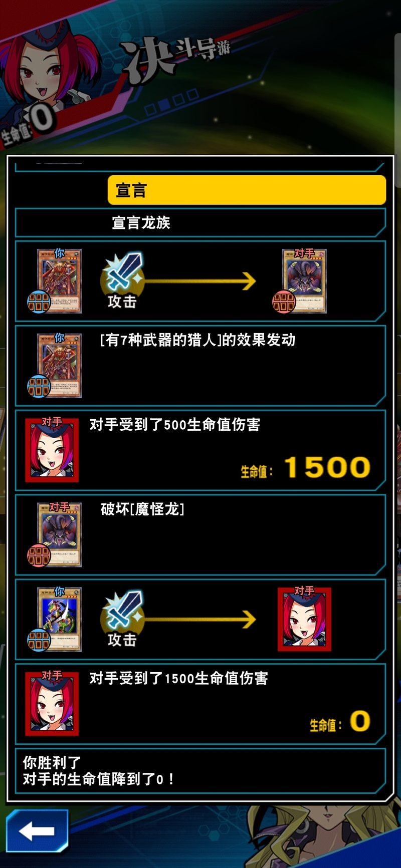Select the 生命值 1500 counter
Viewport: 401px width, 868px height.
tap(306, 467)
